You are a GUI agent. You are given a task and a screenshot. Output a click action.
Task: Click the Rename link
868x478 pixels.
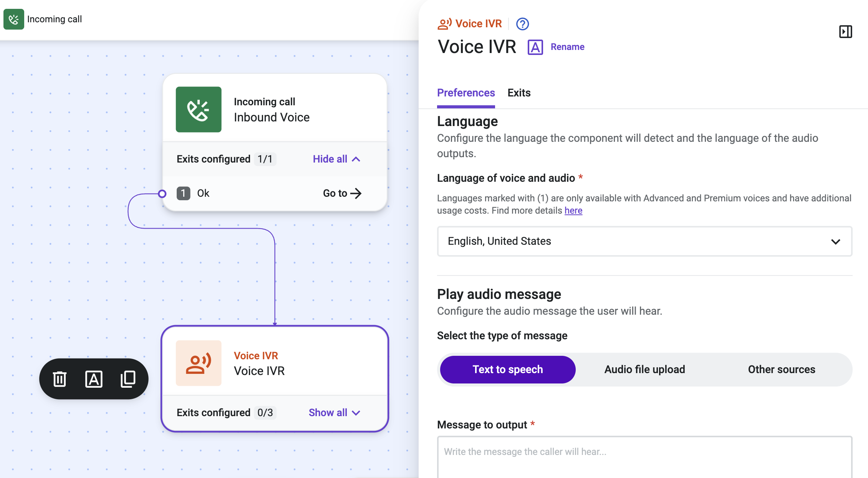[567, 47]
